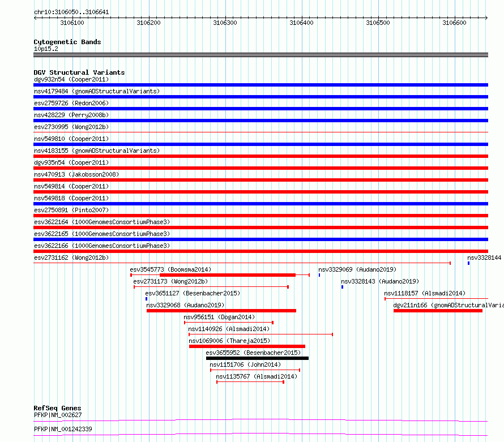Open esv3545773 (Boomsma2014) variant label
Image resolution: width=504 pixels, height=442 pixels.
click(x=170, y=269)
